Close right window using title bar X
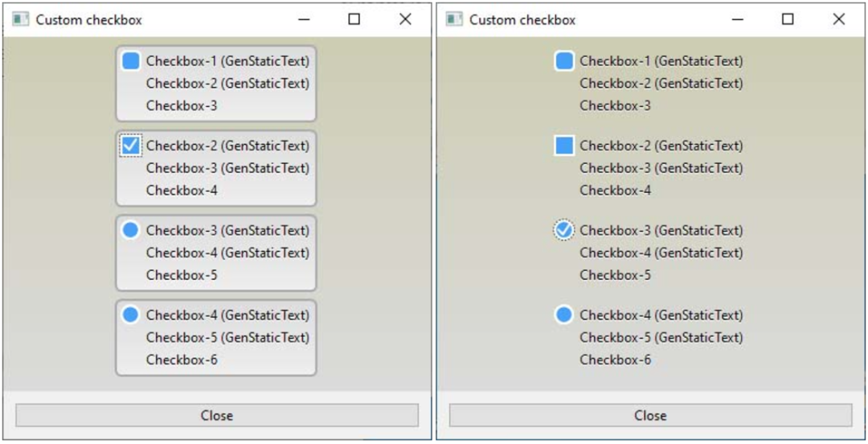The width and height of the screenshot is (868, 444). point(838,19)
